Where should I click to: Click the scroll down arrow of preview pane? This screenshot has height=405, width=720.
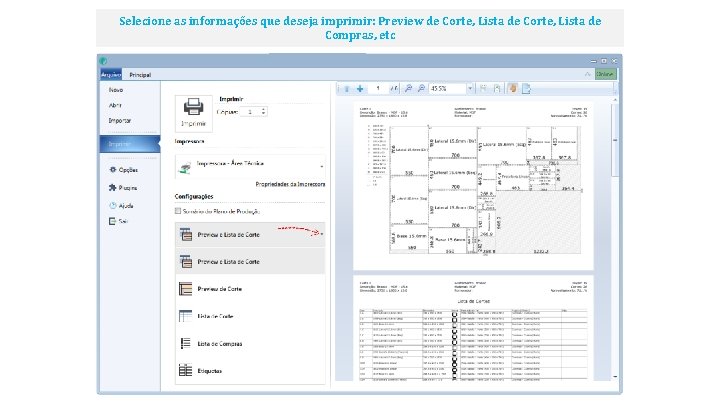615,377
